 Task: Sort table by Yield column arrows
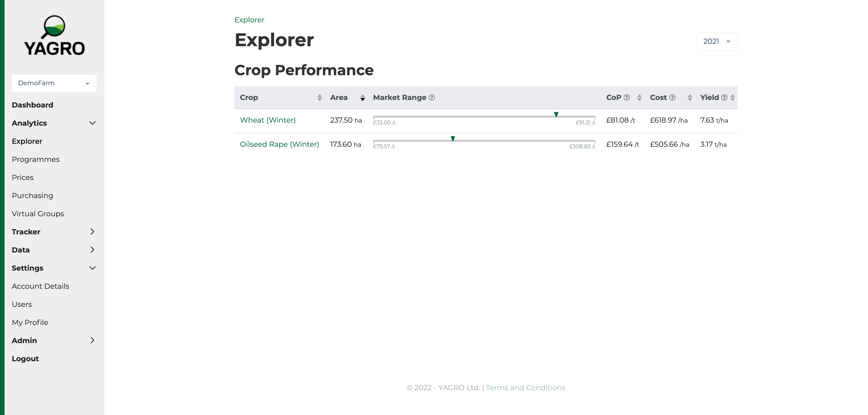point(733,98)
